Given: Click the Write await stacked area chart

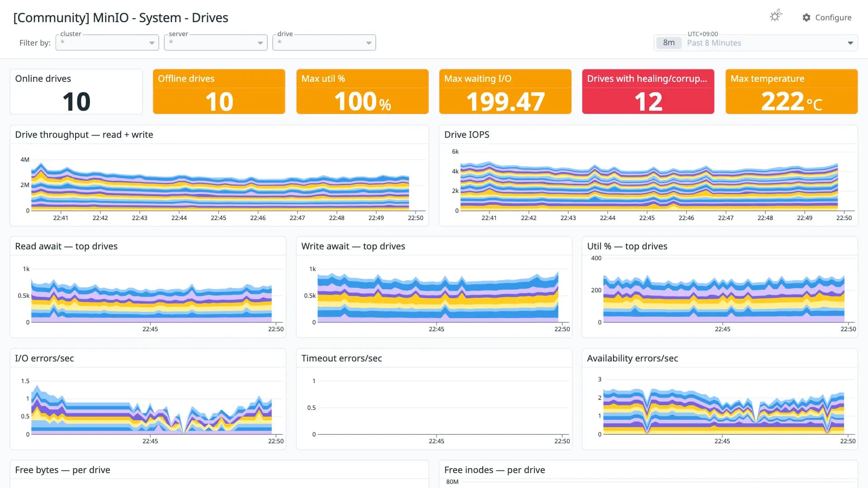Looking at the screenshot, I should click(438, 297).
